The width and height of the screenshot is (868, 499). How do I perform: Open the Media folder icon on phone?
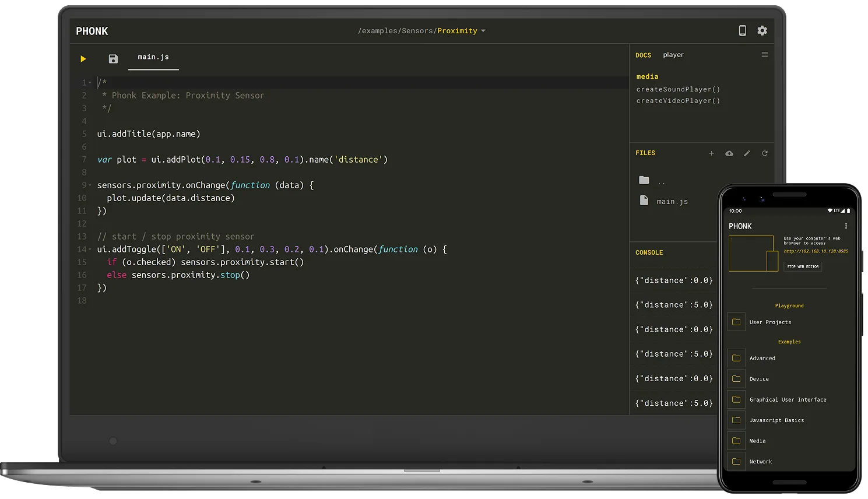[x=736, y=441]
